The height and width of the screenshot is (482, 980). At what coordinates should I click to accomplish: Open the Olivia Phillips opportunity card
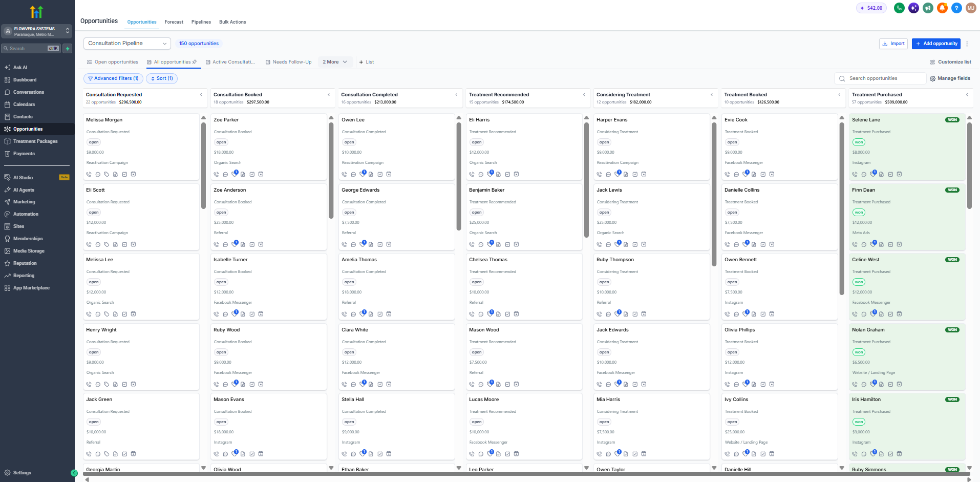[780, 356]
